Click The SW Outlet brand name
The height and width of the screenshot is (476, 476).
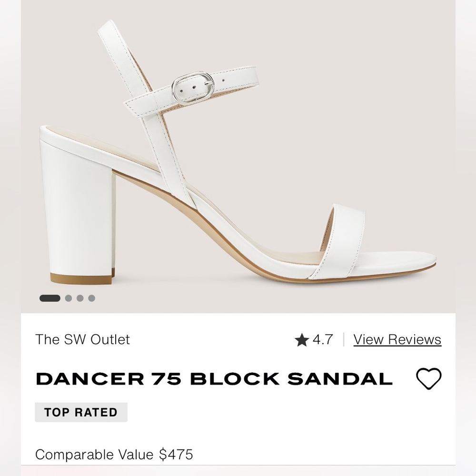(x=83, y=339)
